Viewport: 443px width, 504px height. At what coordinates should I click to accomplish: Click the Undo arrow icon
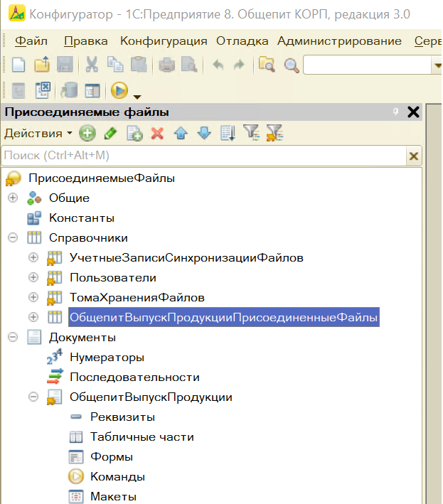click(218, 65)
